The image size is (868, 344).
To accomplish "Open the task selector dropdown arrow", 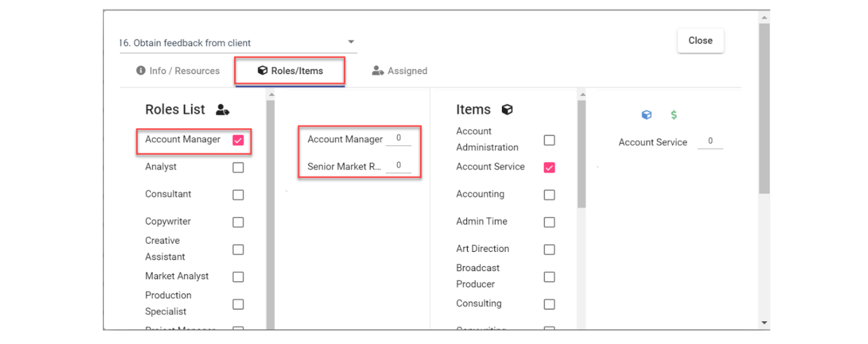I will 351,43.
